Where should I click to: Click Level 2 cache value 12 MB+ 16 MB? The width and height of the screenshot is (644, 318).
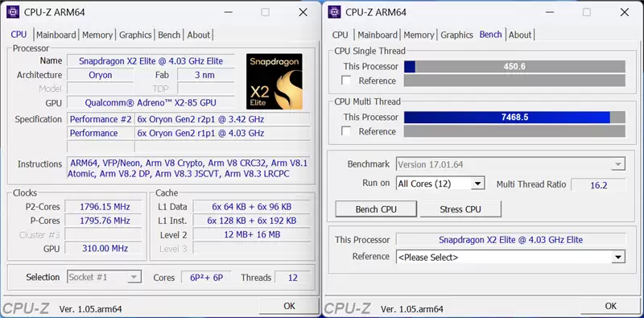pyautogui.click(x=252, y=234)
